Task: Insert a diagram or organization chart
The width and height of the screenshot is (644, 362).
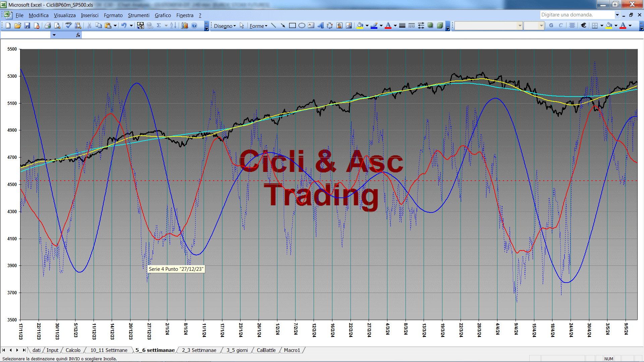Action: pos(330,25)
